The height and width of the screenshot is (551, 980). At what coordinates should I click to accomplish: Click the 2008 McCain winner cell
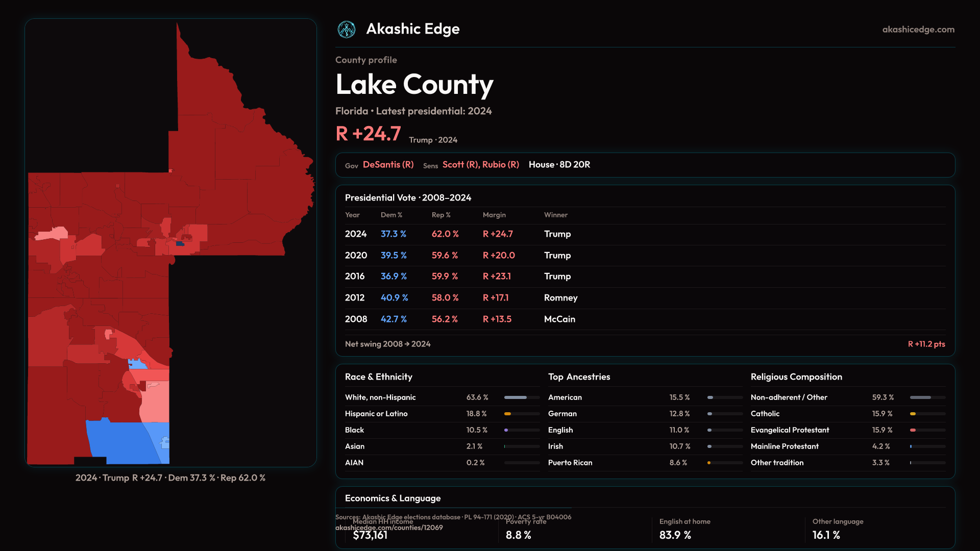point(559,319)
